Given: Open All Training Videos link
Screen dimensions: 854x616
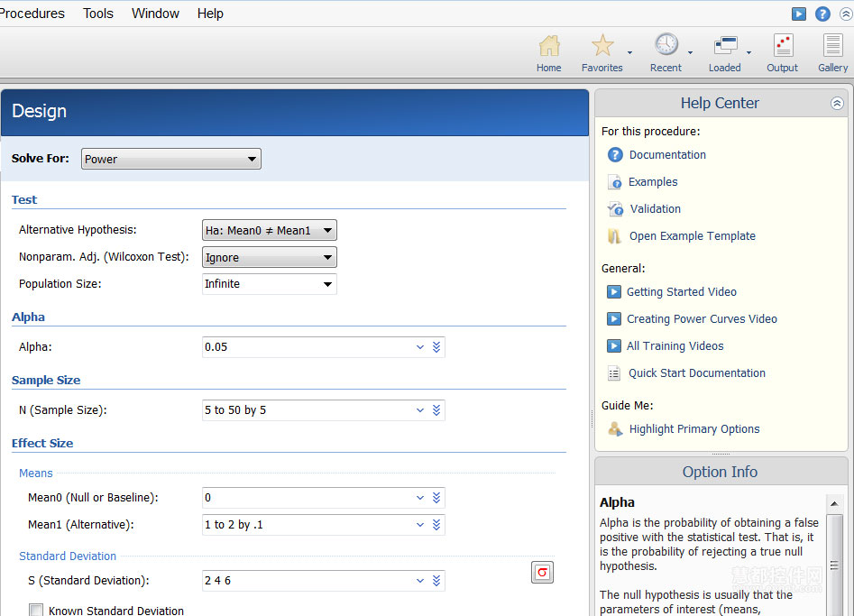Looking at the screenshot, I should click(x=675, y=345).
